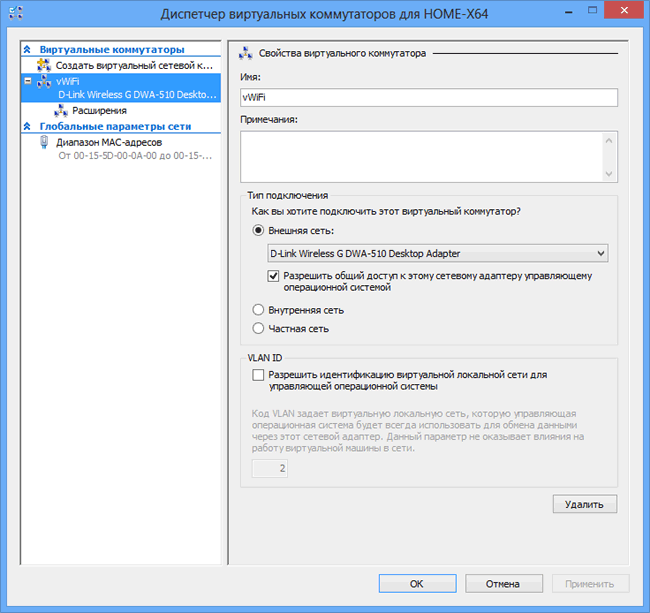Click the D-Link Wireless G DWA-510 subtitle
The height and width of the screenshot is (613, 650).
[x=137, y=94]
